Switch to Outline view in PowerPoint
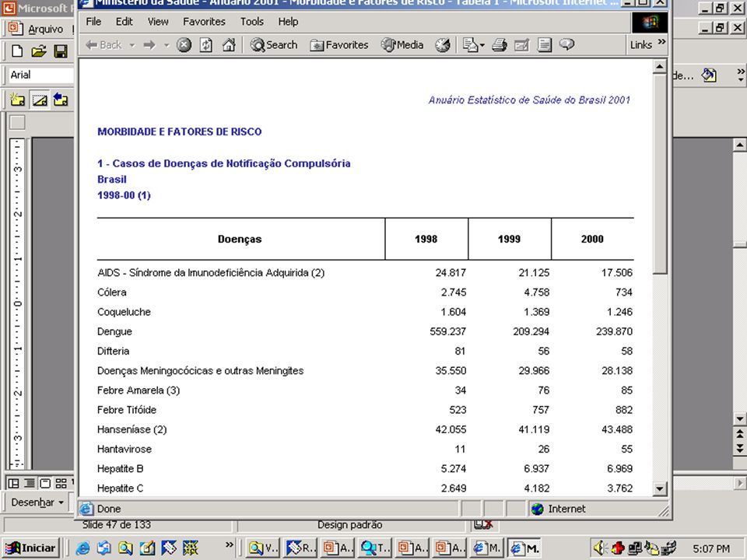Image resolution: width=747 pixels, height=560 pixels. click(30, 483)
